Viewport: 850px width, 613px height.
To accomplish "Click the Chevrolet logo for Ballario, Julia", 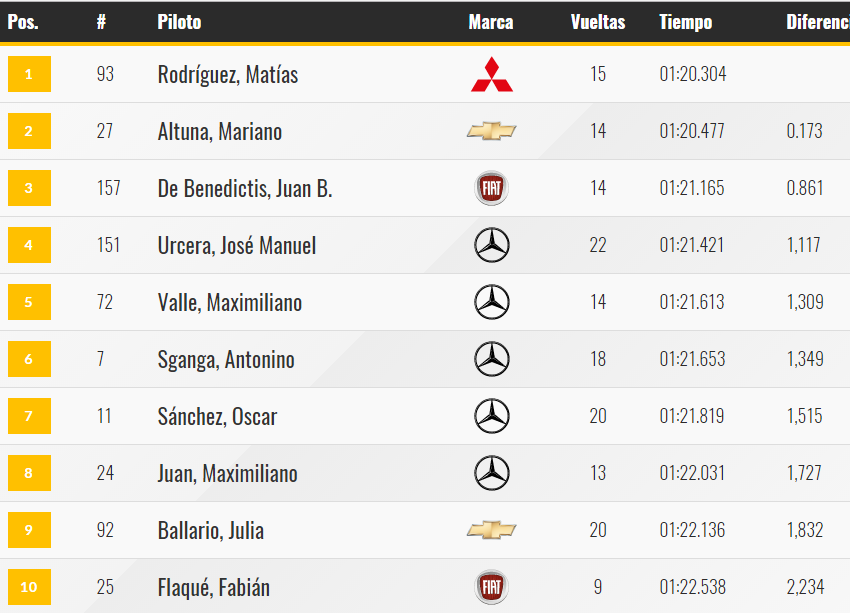I will 492,530.
